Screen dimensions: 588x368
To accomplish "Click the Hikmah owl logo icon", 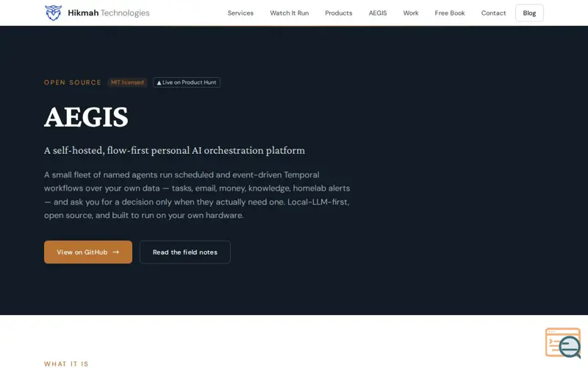I will click(53, 13).
